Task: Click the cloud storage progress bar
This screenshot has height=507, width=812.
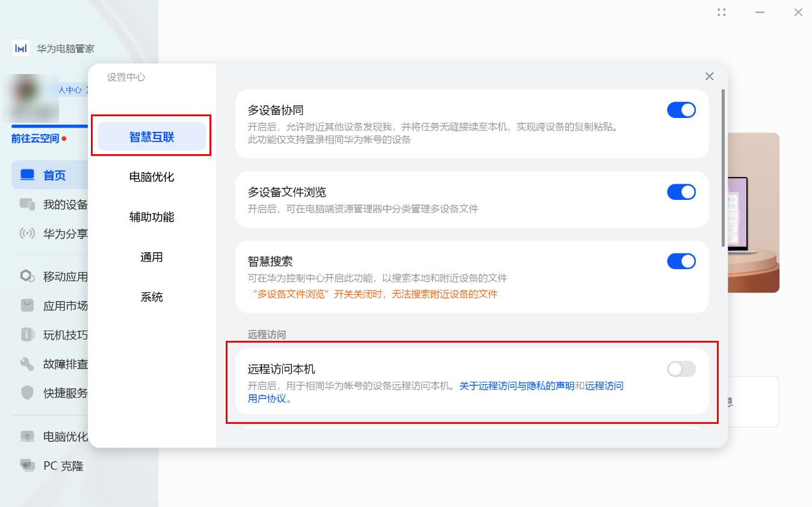Action: pyautogui.click(x=50, y=126)
